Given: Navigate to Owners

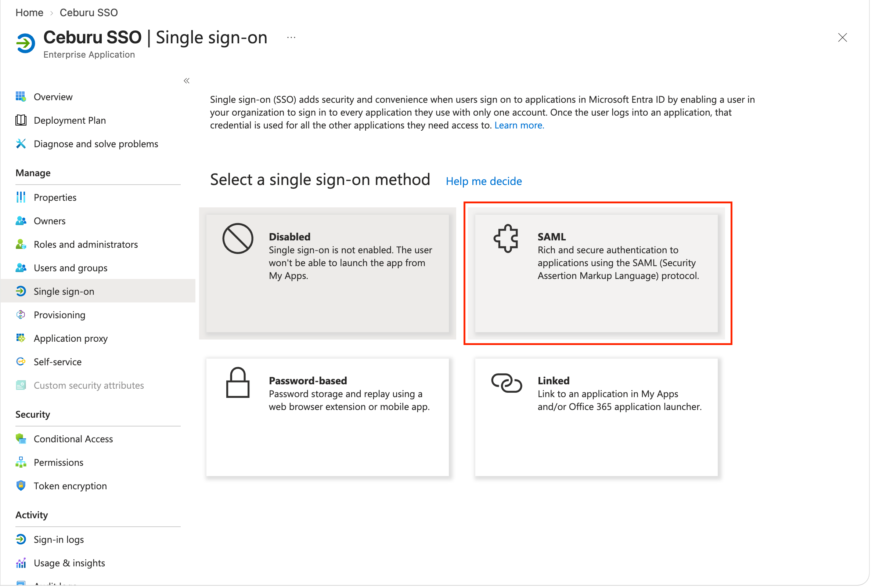Looking at the screenshot, I should tap(98, 222).
